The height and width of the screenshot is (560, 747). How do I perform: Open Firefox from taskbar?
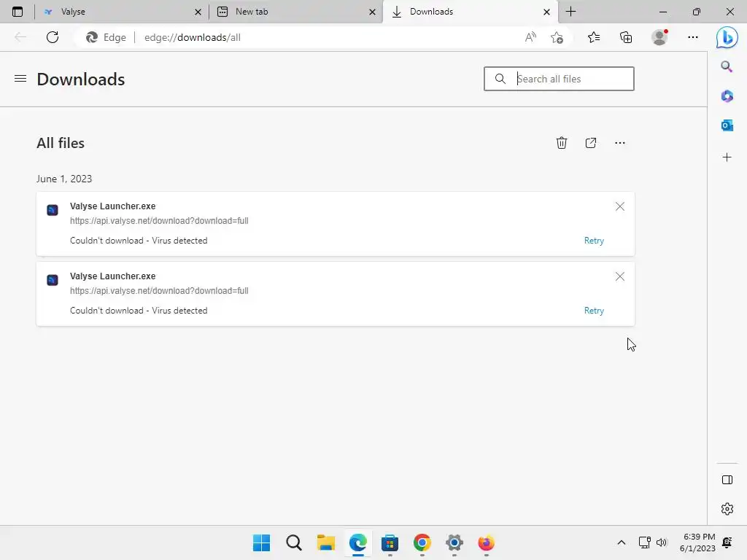pyautogui.click(x=486, y=542)
